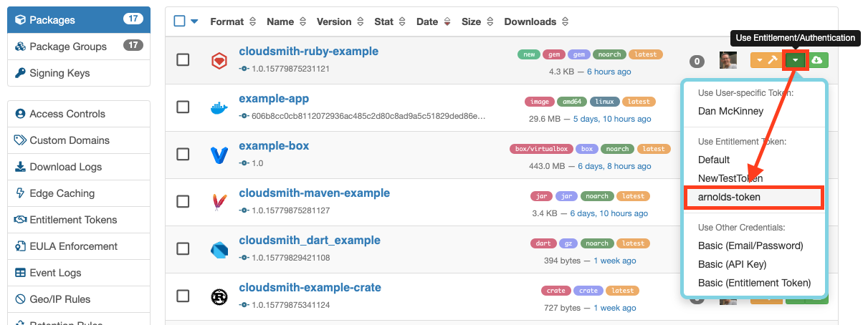Open the green Entitlement/Authentication dropdown
This screenshot has height=325, width=868.
coord(796,61)
